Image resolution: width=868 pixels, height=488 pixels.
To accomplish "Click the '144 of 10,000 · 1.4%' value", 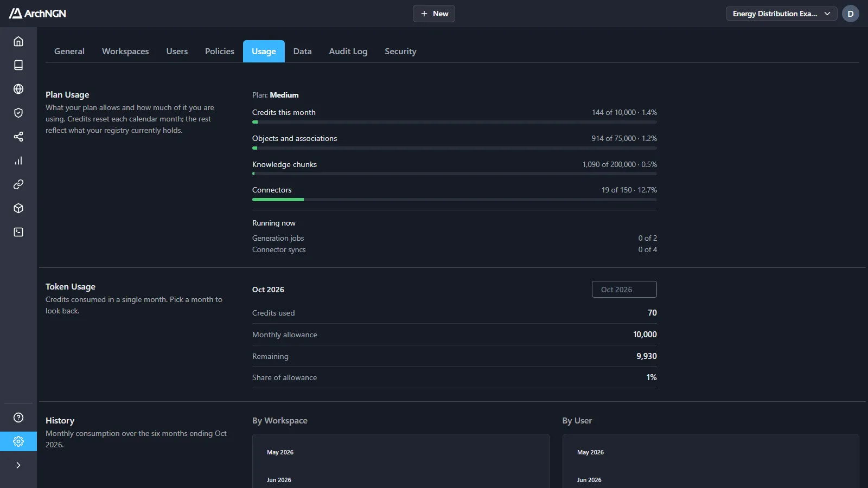I will point(624,112).
